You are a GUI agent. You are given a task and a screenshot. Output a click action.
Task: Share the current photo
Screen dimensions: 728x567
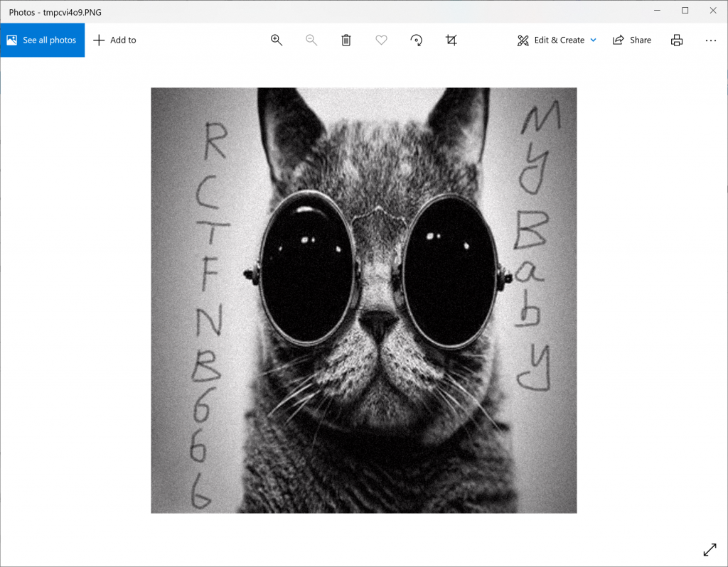click(x=632, y=40)
